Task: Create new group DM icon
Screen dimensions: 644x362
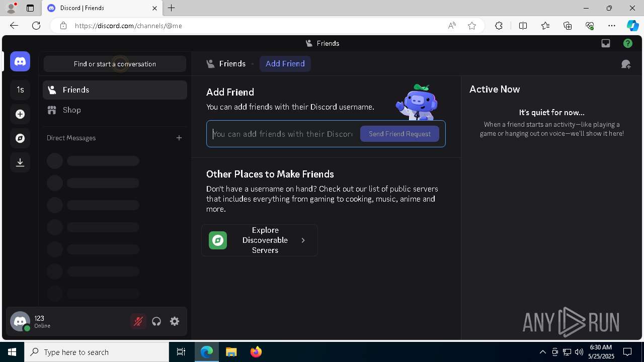Action: 626,64
